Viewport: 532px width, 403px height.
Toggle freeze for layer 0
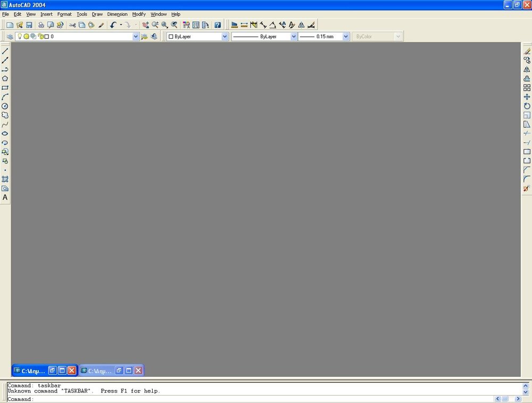coord(27,36)
